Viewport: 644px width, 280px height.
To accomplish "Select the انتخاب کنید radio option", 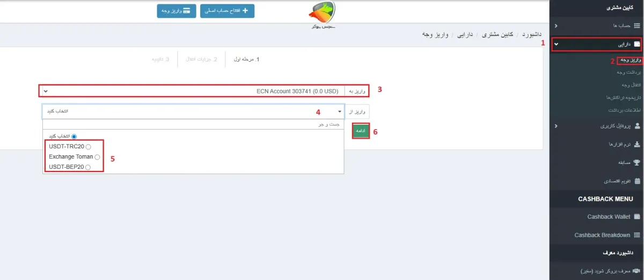I will (x=74, y=137).
